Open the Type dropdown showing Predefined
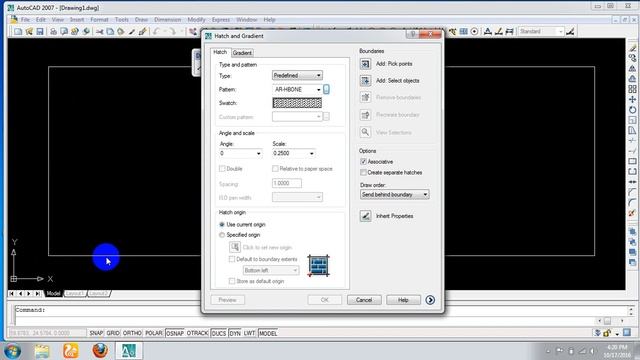The width and height of the screenshot is (640, 360). (297, 76)
